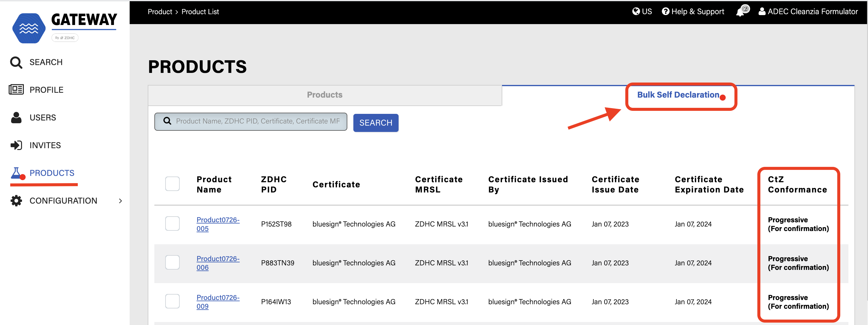
Task: Select the US region label
Action: 647,11
